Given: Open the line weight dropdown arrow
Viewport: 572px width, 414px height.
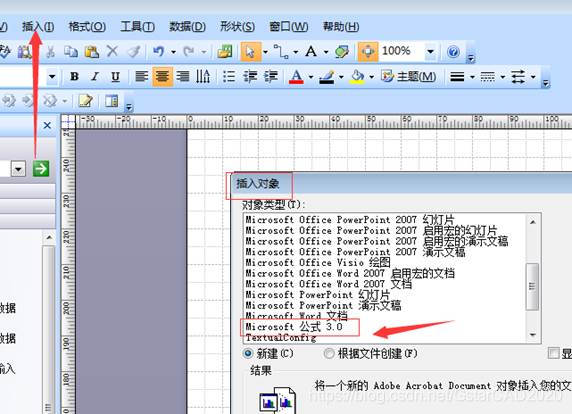Looking at the screenshot, I should (472, 77).
